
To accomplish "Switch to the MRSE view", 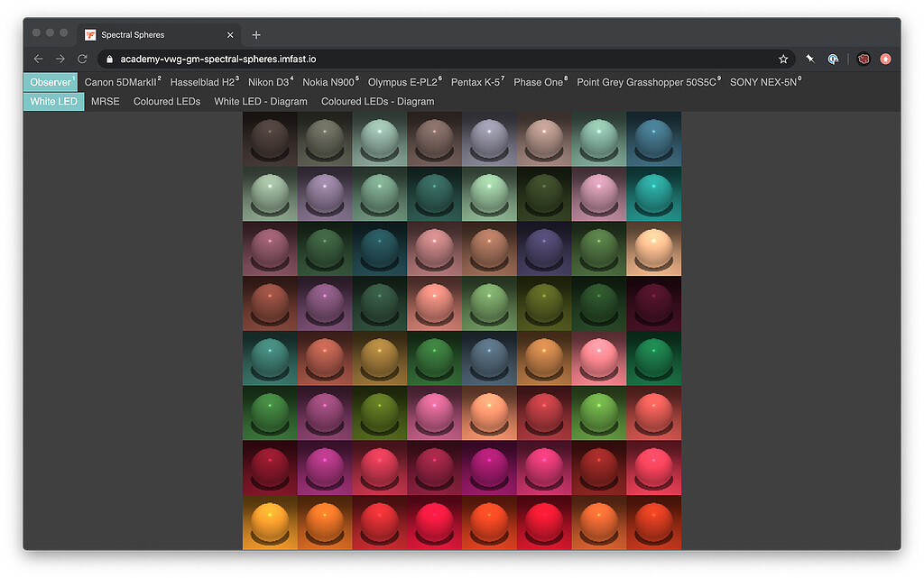I will coord(106,101).
